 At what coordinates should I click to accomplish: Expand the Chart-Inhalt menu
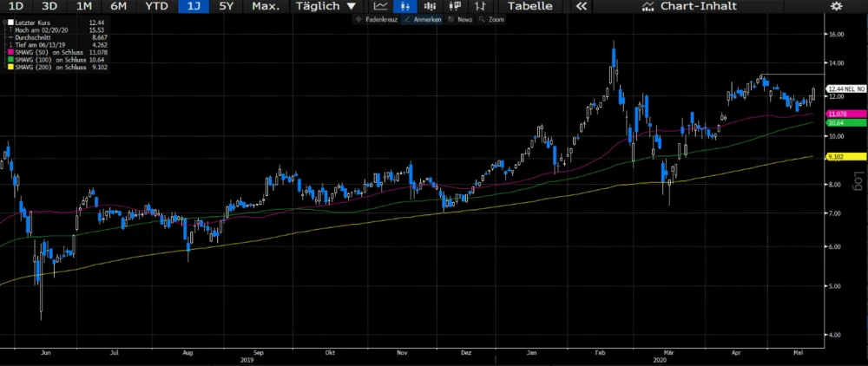[x=690, y=6]
